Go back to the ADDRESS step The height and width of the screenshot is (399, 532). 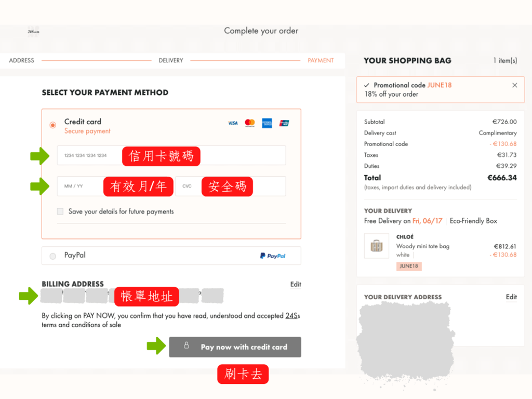coord(21,60)
